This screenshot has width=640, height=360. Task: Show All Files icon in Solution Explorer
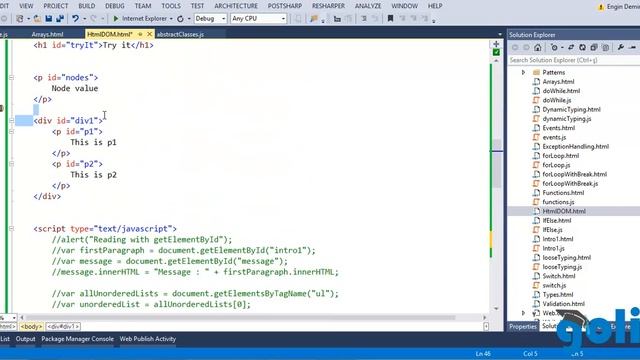point(605,47)
